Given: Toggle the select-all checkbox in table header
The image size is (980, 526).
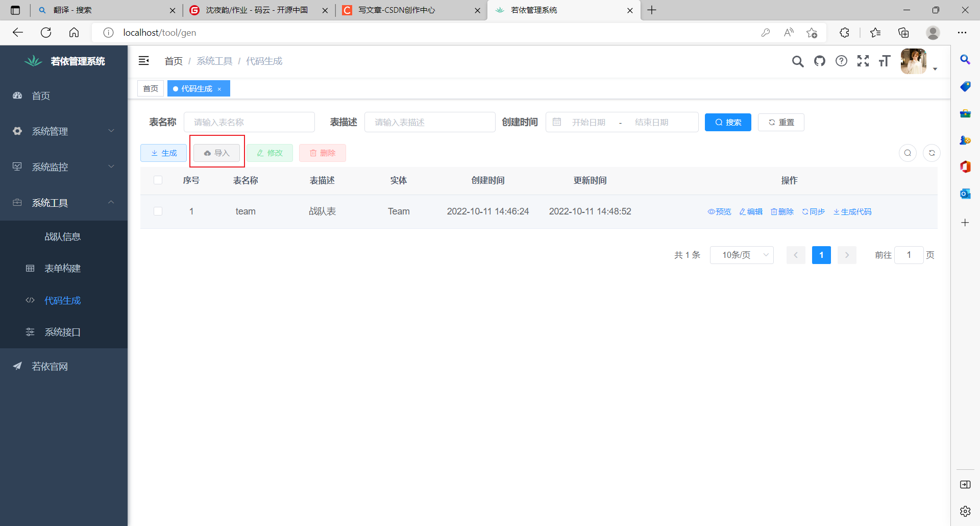Looking at the screenshot, I should [x=158, y=180].
